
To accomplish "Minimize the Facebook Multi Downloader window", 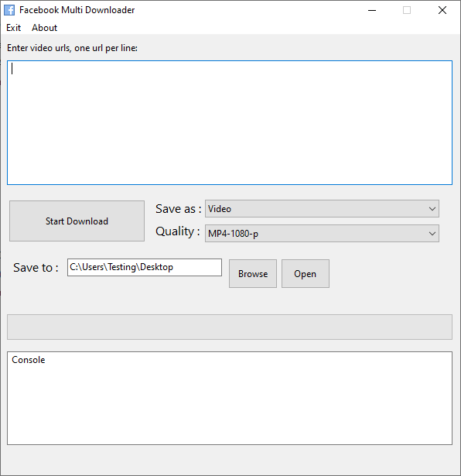I will pos(372,10).
